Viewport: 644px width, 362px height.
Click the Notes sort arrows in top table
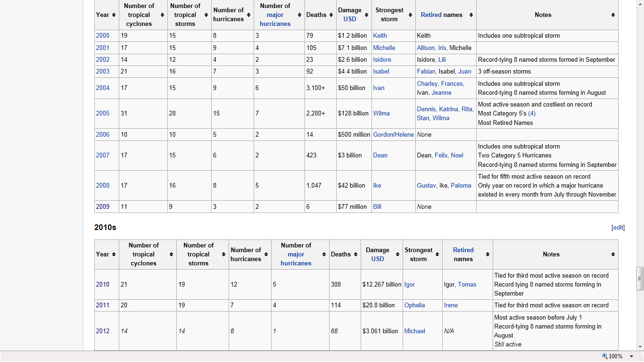click(x=613, y=15)
